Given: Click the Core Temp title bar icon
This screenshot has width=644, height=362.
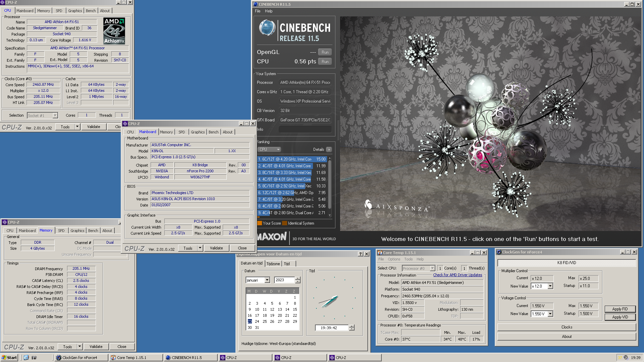Looking at the screenshot, I should coord(380,253).
